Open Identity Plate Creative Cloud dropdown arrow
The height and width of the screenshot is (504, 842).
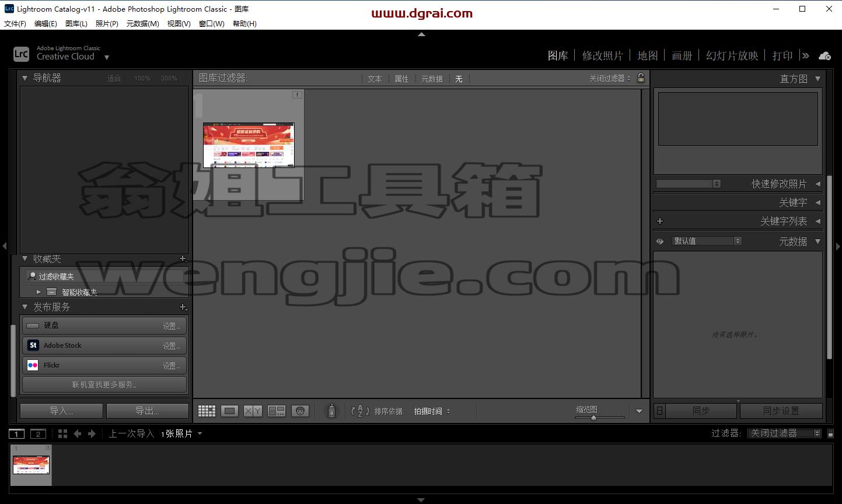[x=106, y=57]
